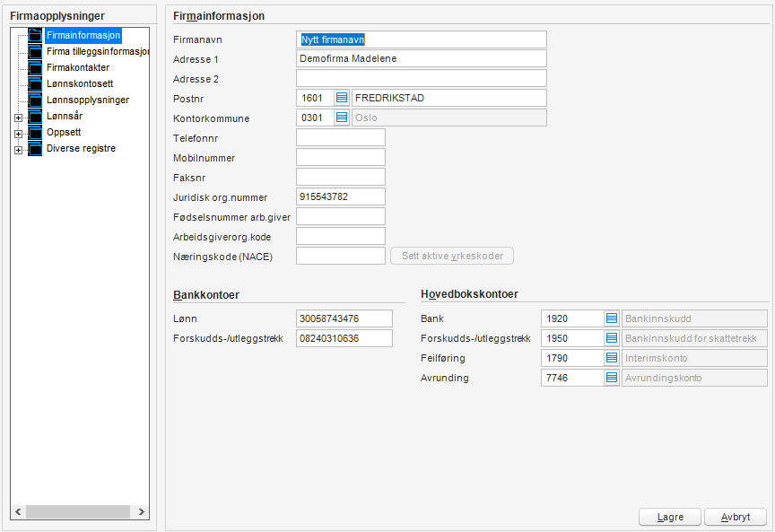Open the Forskudds-/utleggstrekk ledger account lookup icon

pyautogui.click(x=612, y=338)
